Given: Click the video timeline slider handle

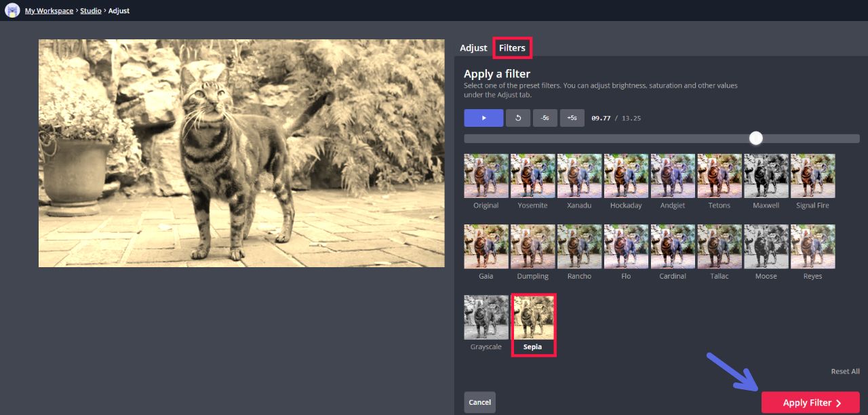Looking at the screenshot, I should (x=756, y=138).
